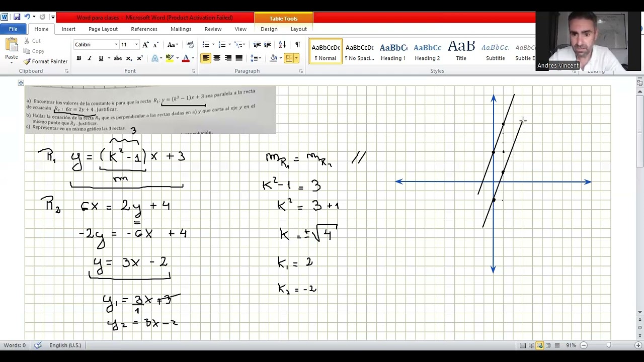The height and width of the screenshot is (362, 644).
Task: Click the Increase Indent icon
Action: click(268, 45)
